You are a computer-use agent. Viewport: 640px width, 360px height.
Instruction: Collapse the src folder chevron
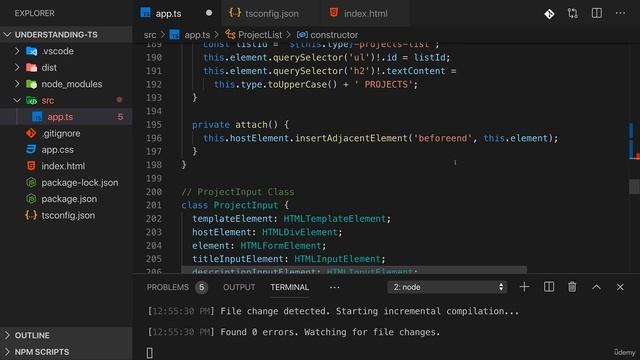click(x=17, y=100)
